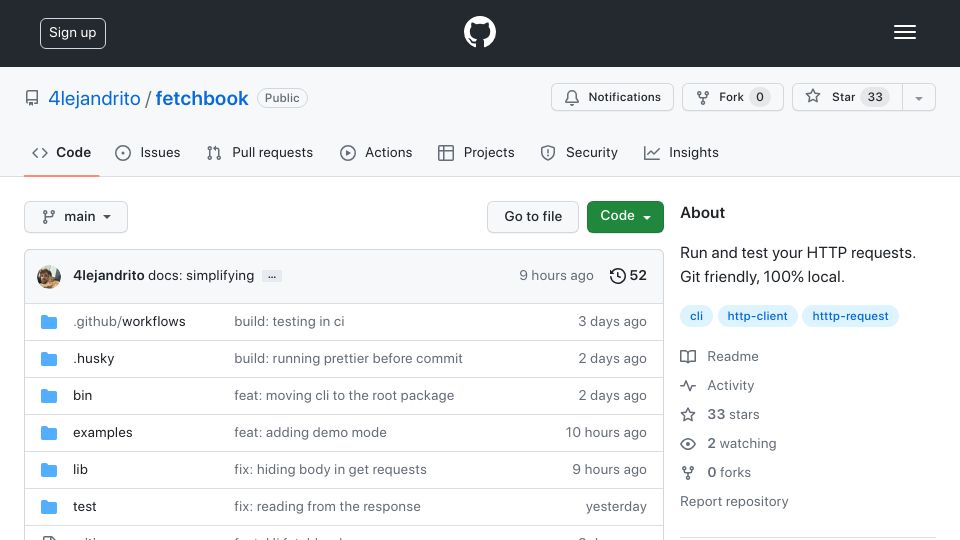The width and height of the screenshot is (960, 540).
Task: Click the "9 hours ago" latest commit timestamp
Action: point(557,276)
